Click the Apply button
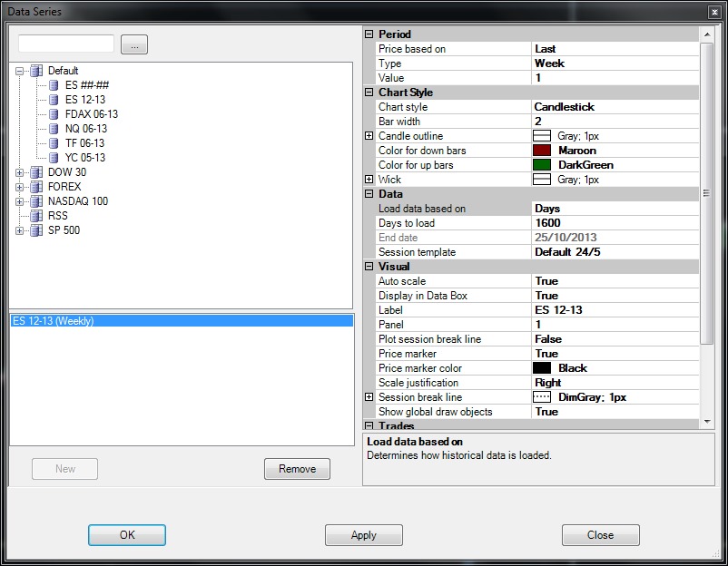728x566 pixels. click(x=363, y=535)
